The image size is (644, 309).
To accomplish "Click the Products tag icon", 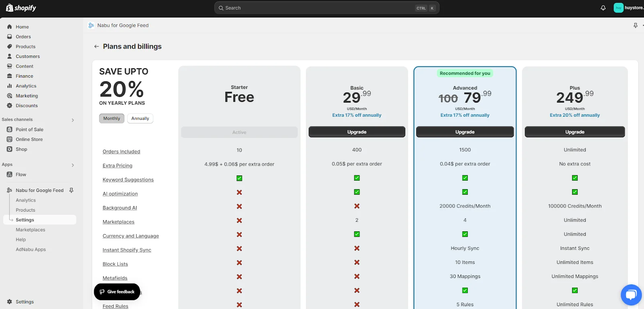I will pyautogui.click(x=10, y=47).
